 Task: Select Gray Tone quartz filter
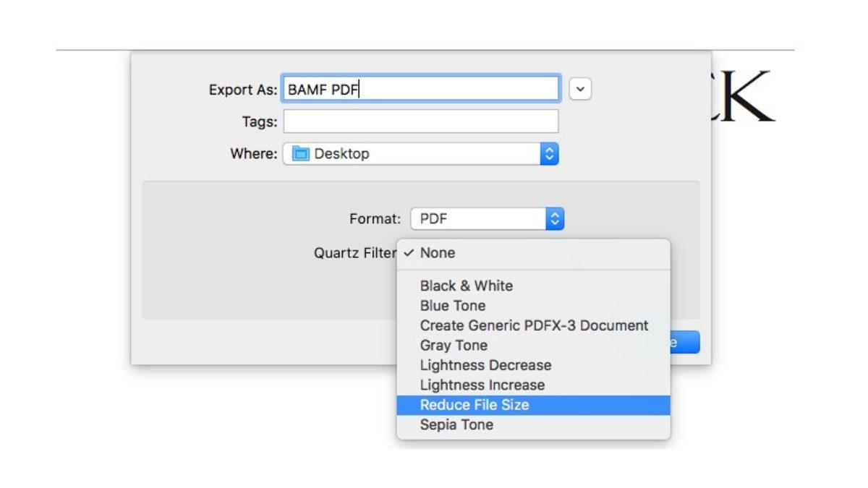pos(454,346)
